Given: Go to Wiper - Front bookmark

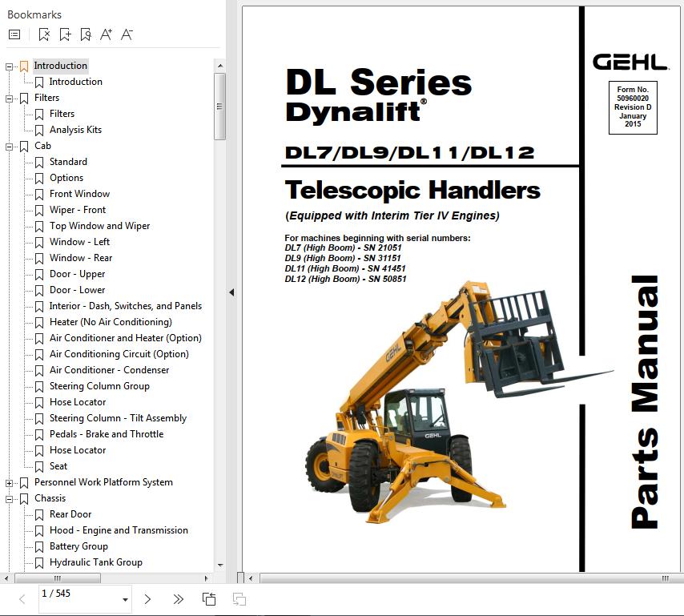Looking at the screenshot, I should pos(78,210).
